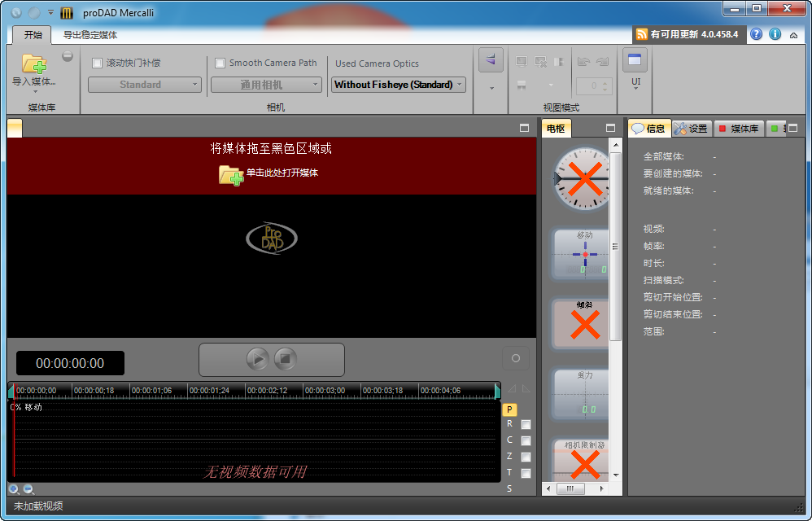The width and height of the screenshot is (812, 521).
Task: Click the forward round button in title bar
Action: [33, 13]
